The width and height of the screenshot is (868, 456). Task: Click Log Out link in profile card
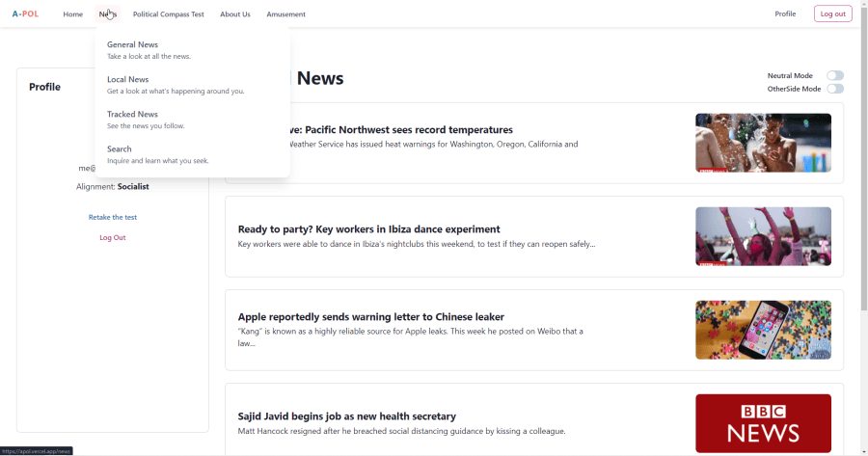point(113,237)
